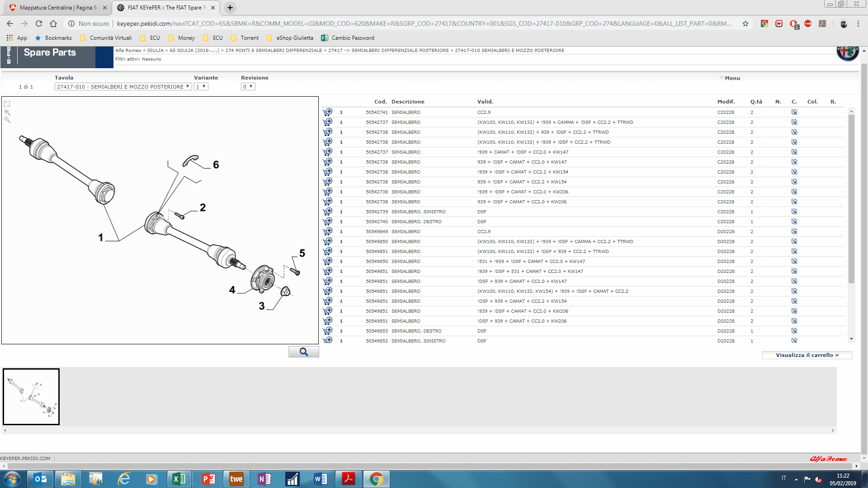Open Variante dropdown

(201, 87)
